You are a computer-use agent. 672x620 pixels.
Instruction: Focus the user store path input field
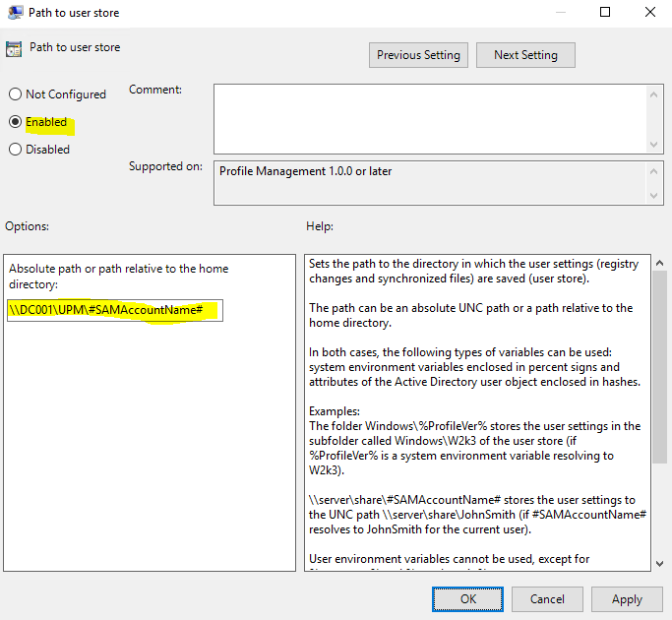[113, 311]
